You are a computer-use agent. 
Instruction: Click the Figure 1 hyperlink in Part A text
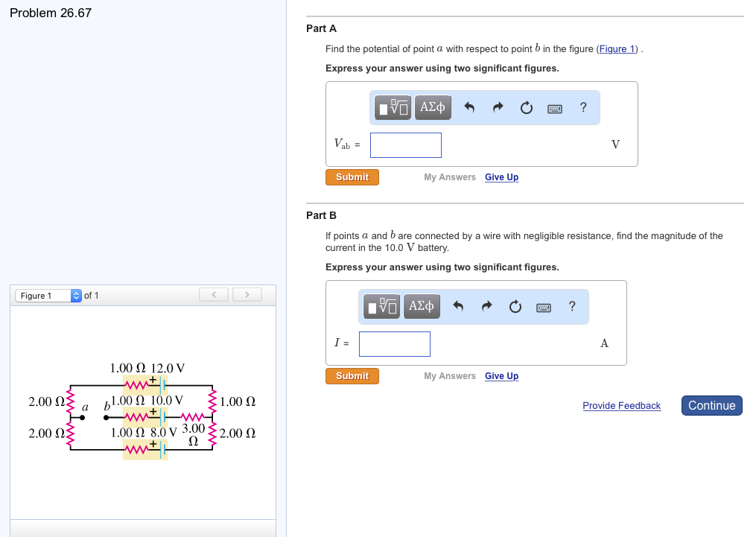pyautogui.click(x=617, y=49)
